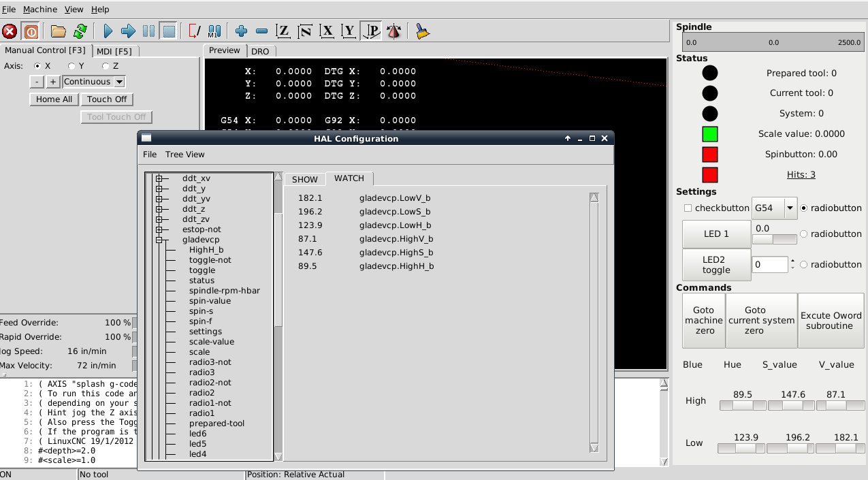This screenshot has height=480, width=868.
Task: Switch preview to the Y front view
Action: coord(349,31)
